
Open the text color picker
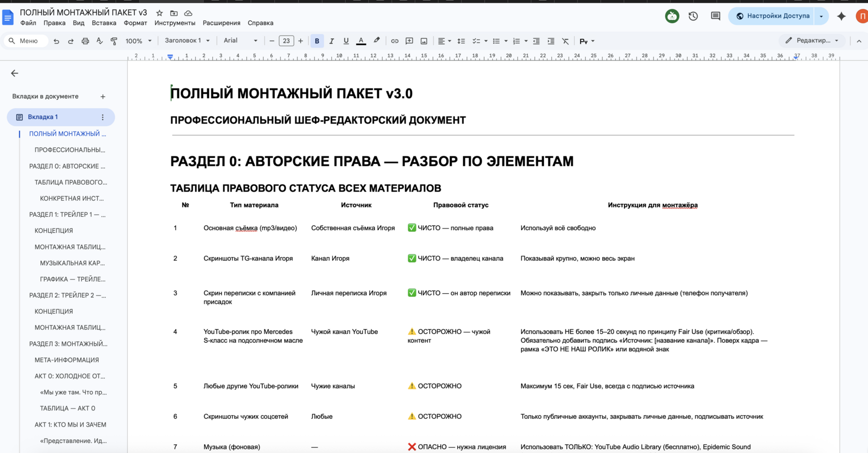tap(361, 41)
